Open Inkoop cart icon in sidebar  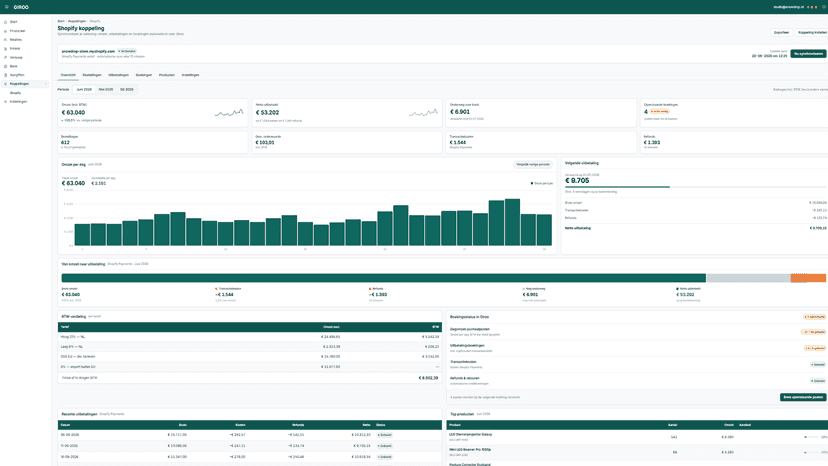pyautogui.click(x=6, y=49)
